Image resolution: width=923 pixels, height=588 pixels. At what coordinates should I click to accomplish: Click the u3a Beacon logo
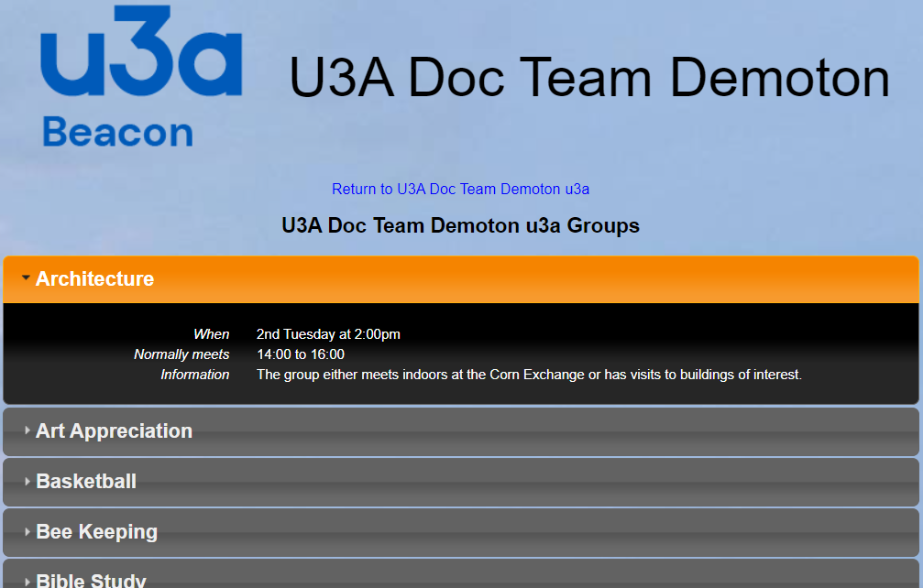pyautogui.click(x=141, y=77)
